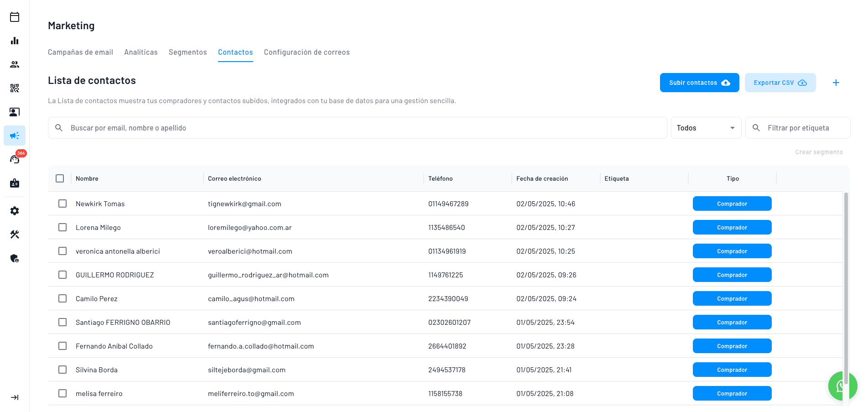This screenshot has width=868, height=412.
Task: Expand the add contact plus button
Action: click(836, 83)
